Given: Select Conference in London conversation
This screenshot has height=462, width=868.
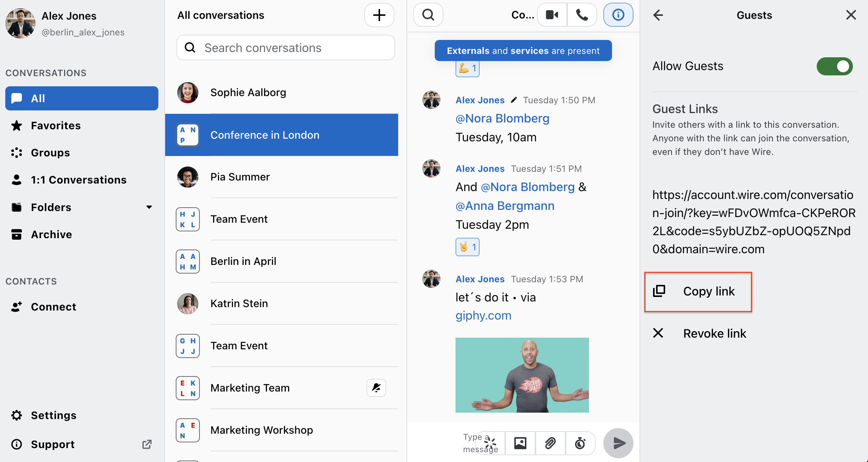Looking at the screenshot, I should coord(282,135).
